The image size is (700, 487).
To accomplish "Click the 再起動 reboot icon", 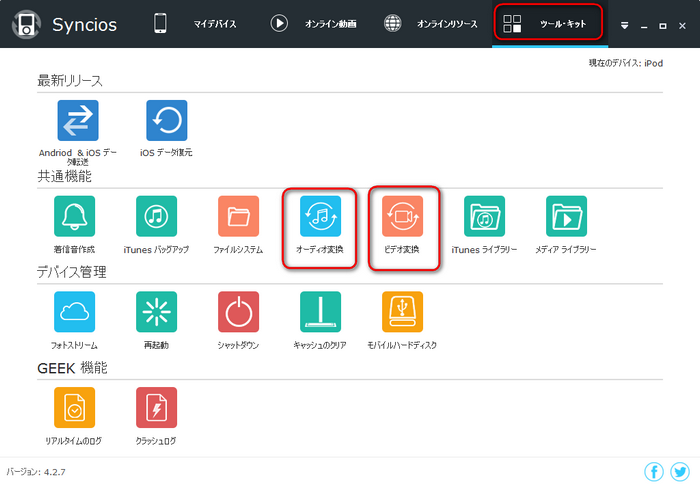I will [x=156, y=312].
